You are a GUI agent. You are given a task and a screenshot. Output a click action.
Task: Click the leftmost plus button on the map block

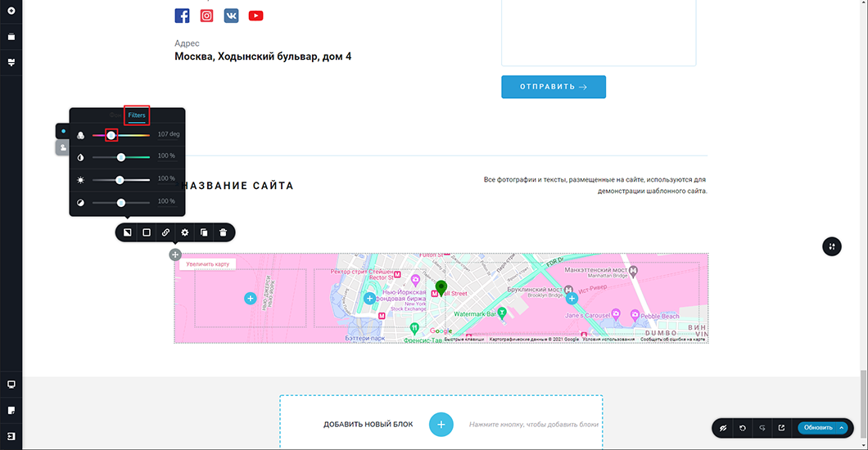(251, 299)
